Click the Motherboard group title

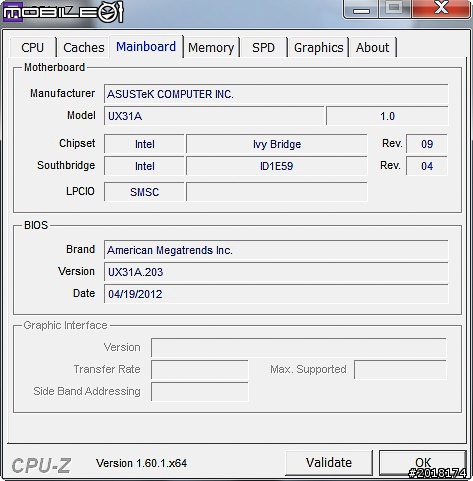click(x=54, y=67)
